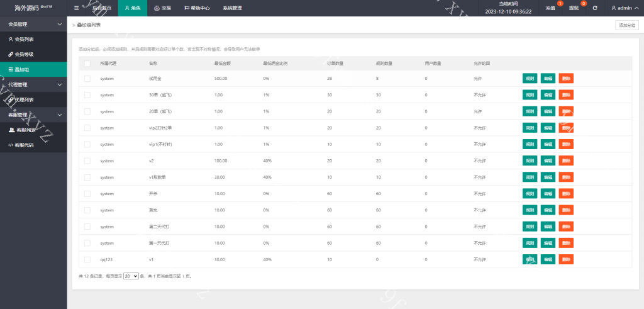Click the 海外源码 site logo
Image resolution: width=644 pixels, height=309 pixels.
pos(33,8)
